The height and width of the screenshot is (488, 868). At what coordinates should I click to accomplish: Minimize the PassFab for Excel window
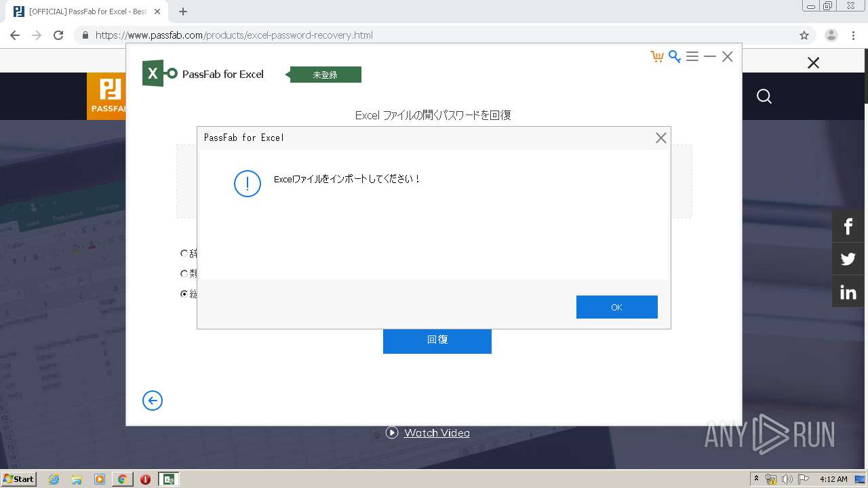tap(709, 57)
